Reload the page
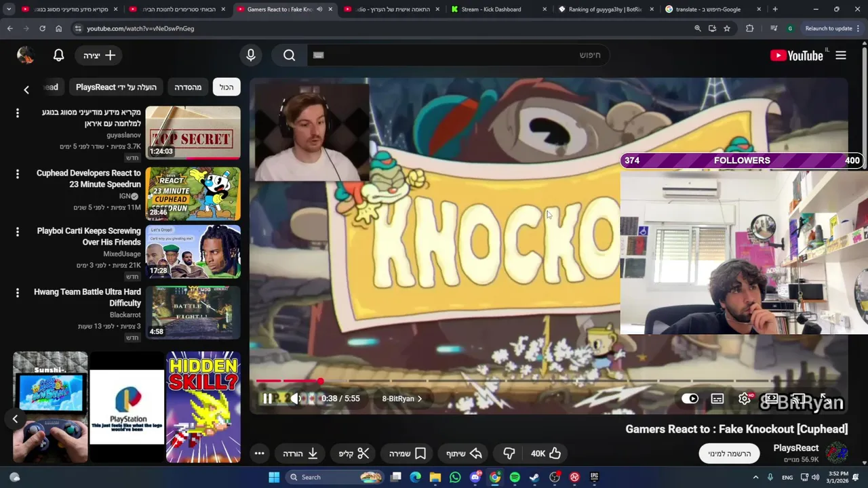This screenshot has width=868, height=488. [x=42, y=28]
